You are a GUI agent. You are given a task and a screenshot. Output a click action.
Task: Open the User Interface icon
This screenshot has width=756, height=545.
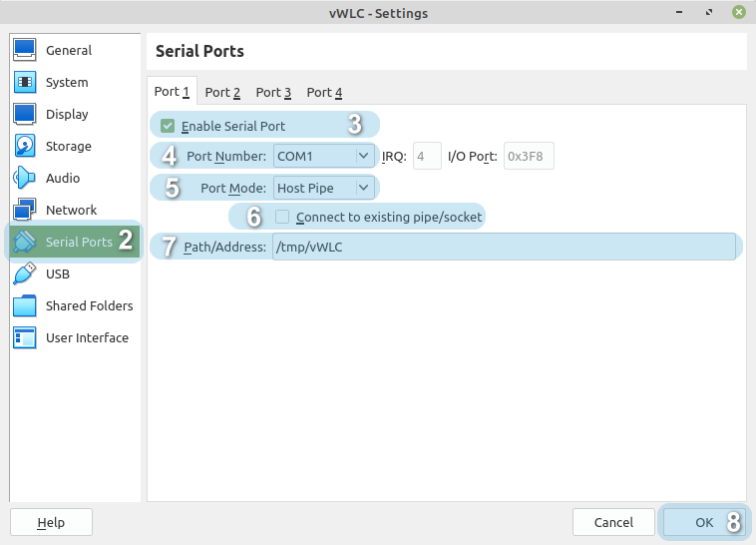[x=25, y=337]
